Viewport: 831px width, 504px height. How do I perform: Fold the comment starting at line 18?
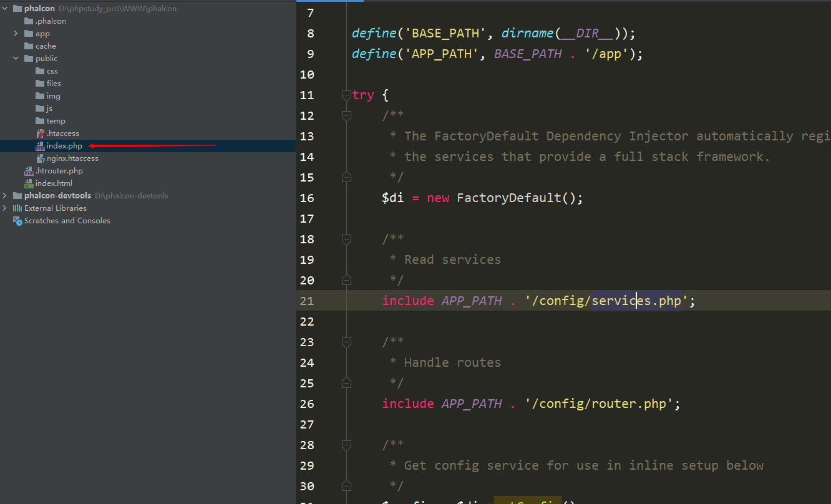[x=346, y=239]
